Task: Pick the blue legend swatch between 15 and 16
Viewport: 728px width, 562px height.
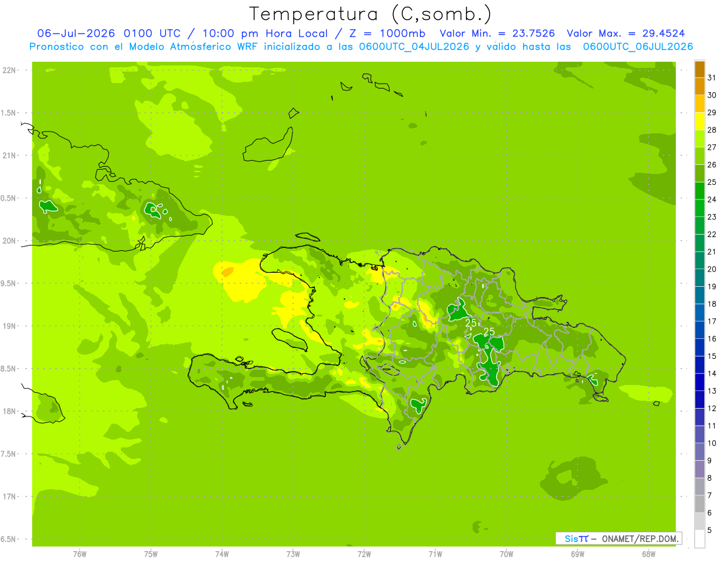Action: coord(699,347)
